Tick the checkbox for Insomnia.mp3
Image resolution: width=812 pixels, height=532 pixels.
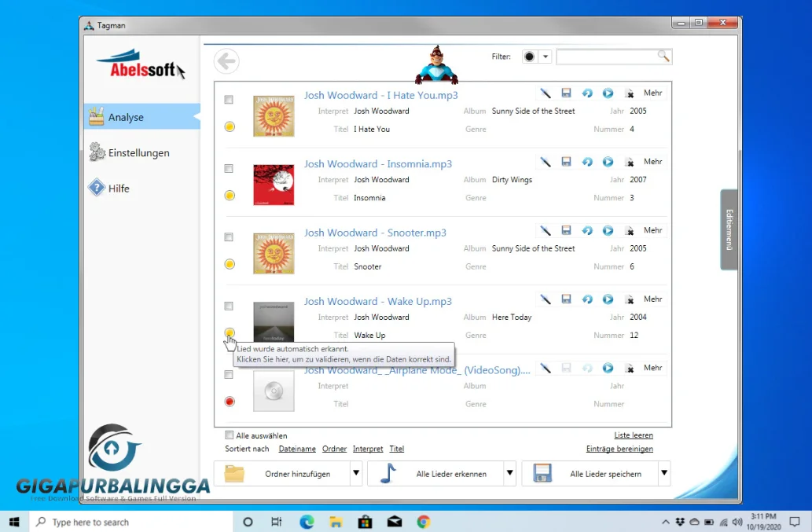(x=229, y=168)
